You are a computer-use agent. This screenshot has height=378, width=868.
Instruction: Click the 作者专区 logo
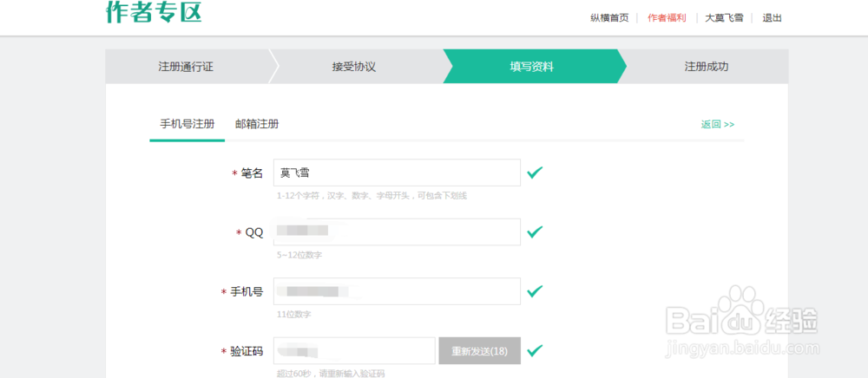pyautogui.click(x=154, y=11)
